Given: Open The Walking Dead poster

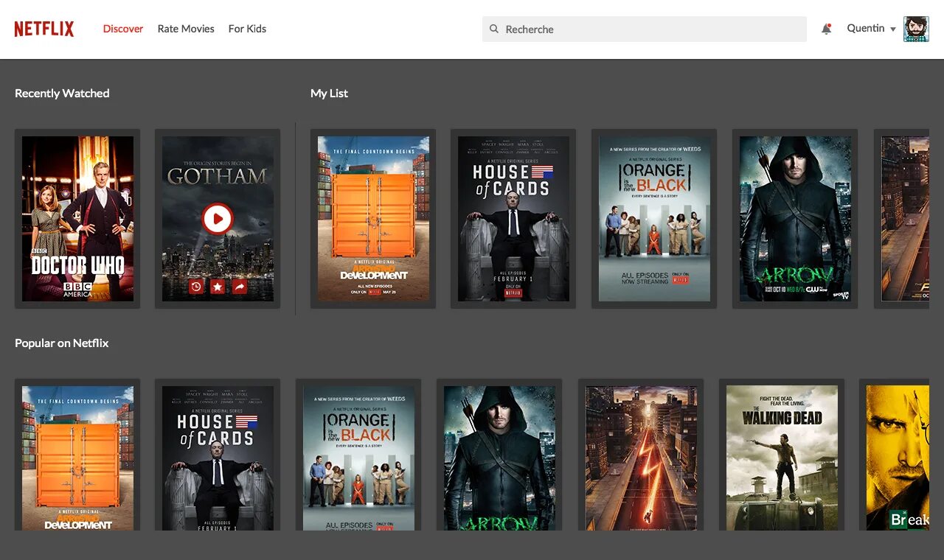Looking at the screenshot, I should (x=782, y=455).
